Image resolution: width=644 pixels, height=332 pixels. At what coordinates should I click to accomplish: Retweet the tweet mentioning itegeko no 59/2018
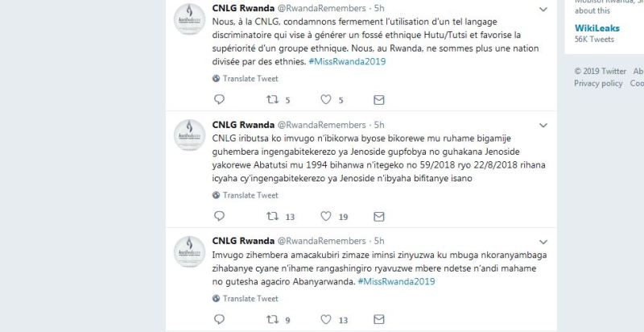click(x=273, y=216)
